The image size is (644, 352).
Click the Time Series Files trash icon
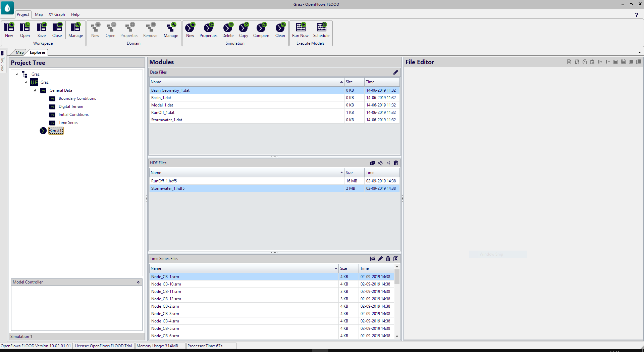pyautogui.click(x=388, y=259)
